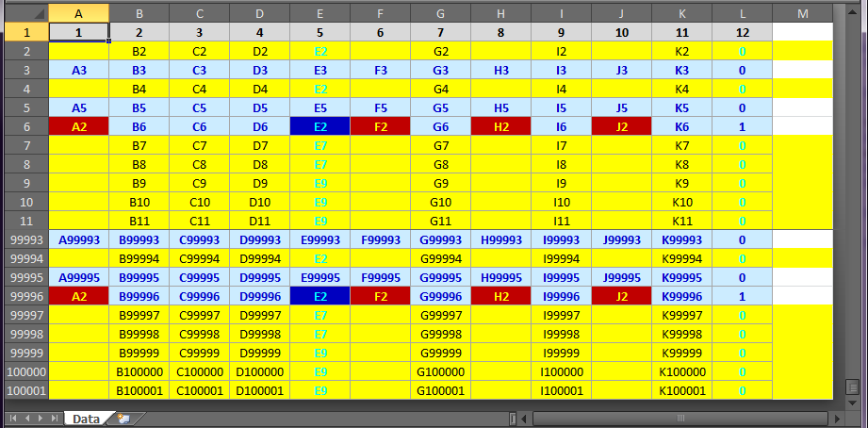Image resolution: width=868 pixels, height=428 pixels.
Task: Click red H2 cell in row 6
Action: (501, 126)
